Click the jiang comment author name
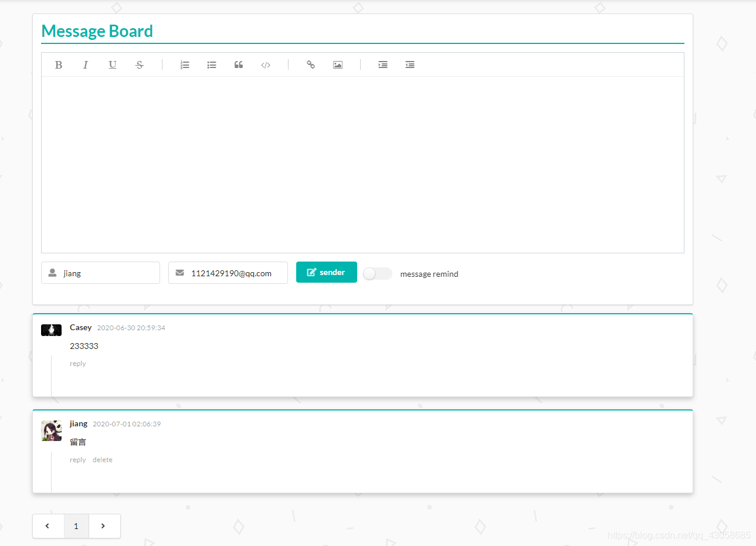 tap(79, 423)
